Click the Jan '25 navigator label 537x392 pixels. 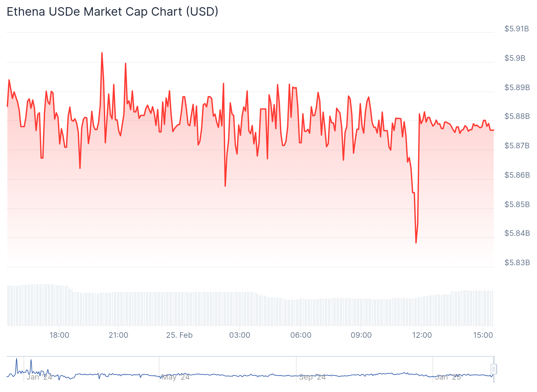click(x=448, y=377)
